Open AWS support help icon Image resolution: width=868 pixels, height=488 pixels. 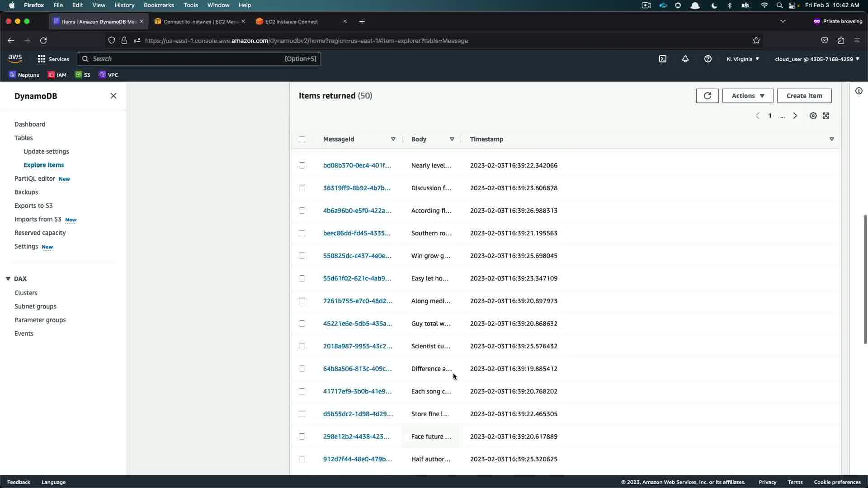(708, 59)
